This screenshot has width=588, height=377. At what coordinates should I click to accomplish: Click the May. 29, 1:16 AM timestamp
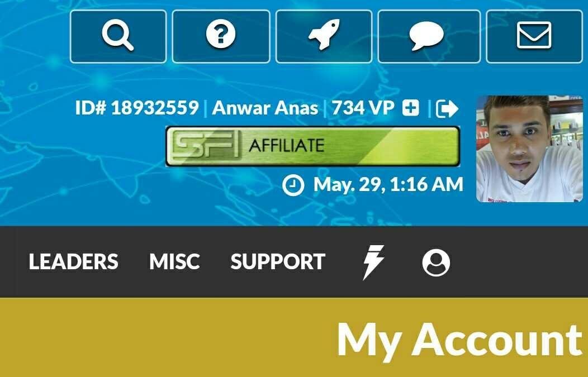(x=388, y=185)
